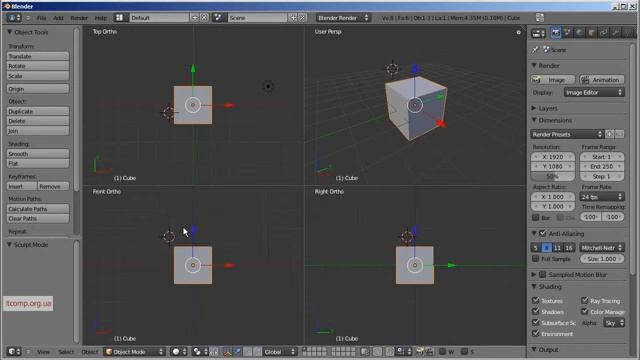This screenshot has height=360, width=640.
Task: Click Smooth shading button
Action: (x=38, y=154)
